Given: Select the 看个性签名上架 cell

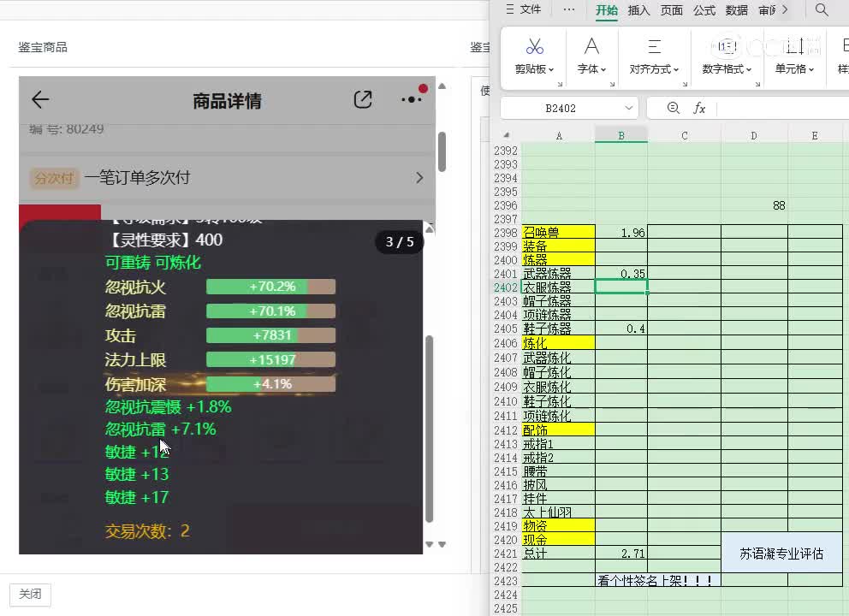Looking at the screenshot, I should [658, 581].
